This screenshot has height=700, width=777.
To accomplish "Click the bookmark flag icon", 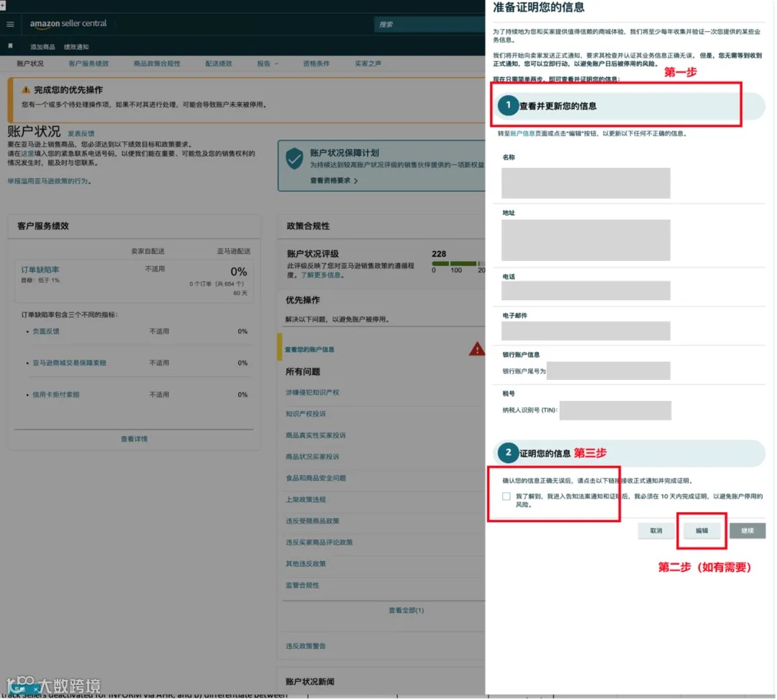I will coord(10,46).
